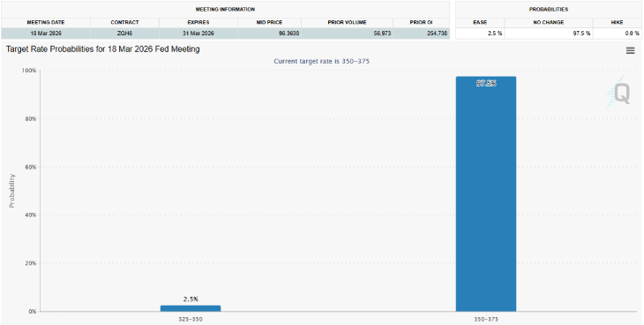Click the prior volume value 56,973
Screen dimensions: 644x325
point(382,34)
